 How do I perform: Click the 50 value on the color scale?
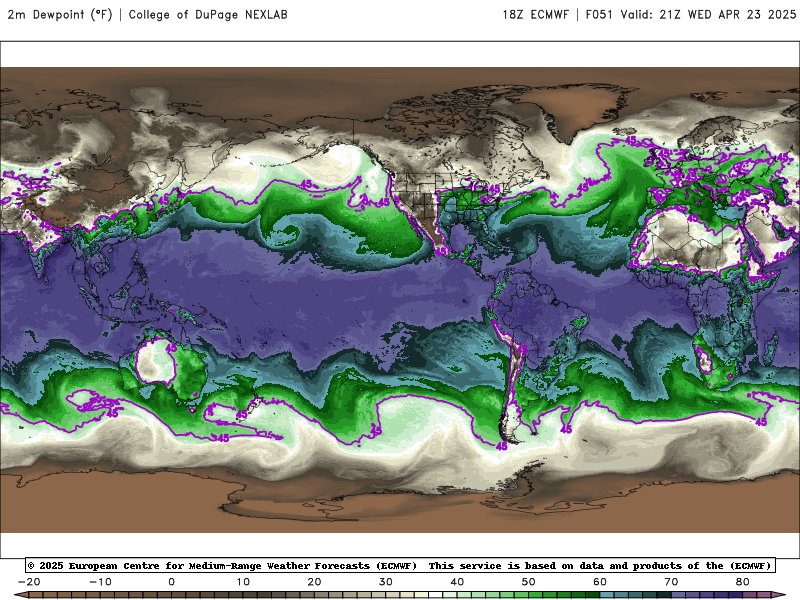[x=529, y=582]
